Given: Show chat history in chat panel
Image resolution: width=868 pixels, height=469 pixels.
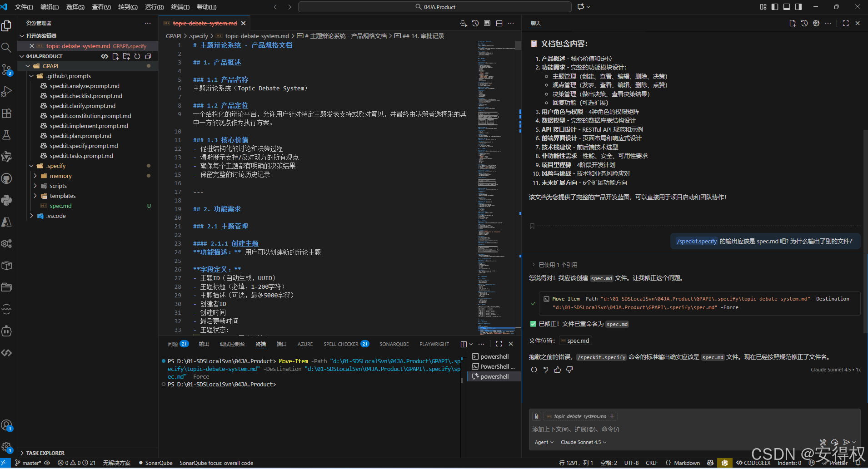Looking at the screenshot, I should 804,23.
